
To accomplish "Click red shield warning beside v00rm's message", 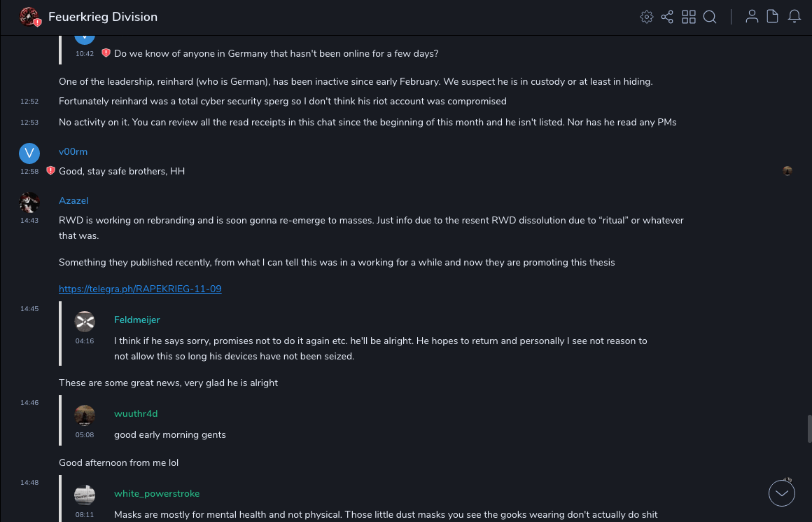I will point(50,171).
